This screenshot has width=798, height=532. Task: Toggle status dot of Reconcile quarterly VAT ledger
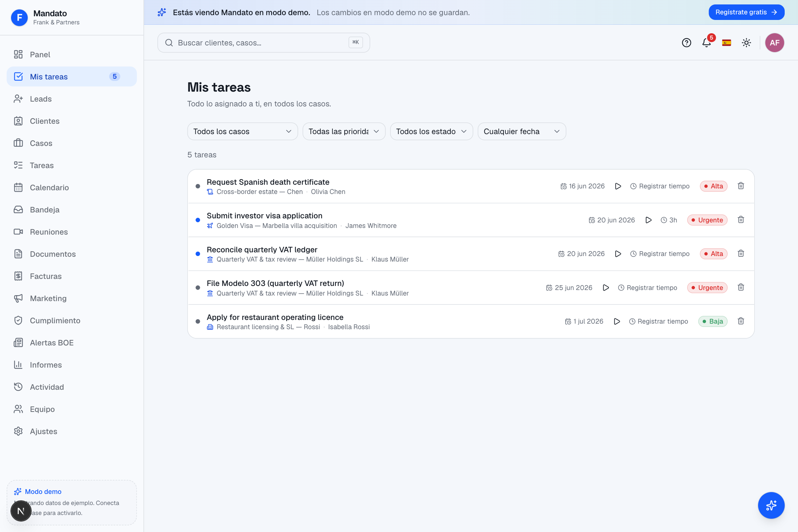pyautogui.click(x=198, y=254)
